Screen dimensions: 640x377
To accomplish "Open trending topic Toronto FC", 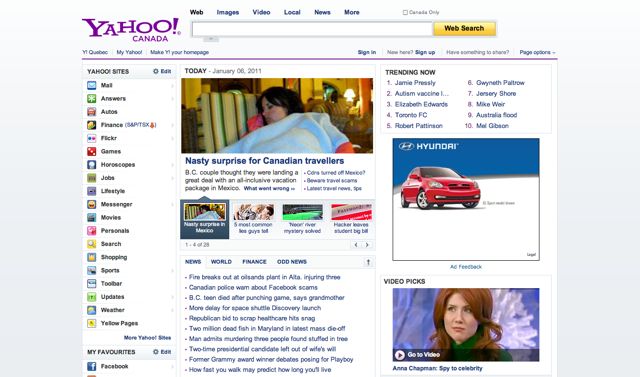I will coord(411,115).
